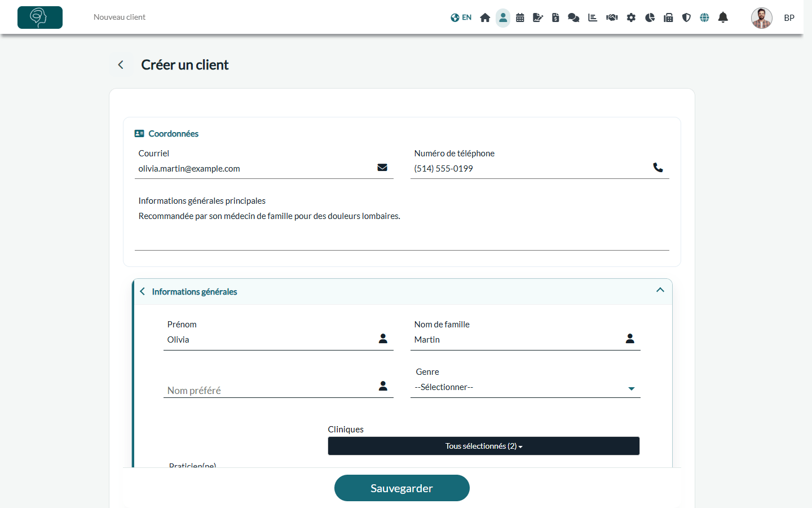Screen dimensions: 812x508
Task: Open the clients person icon in navbar
Action: 503,17
